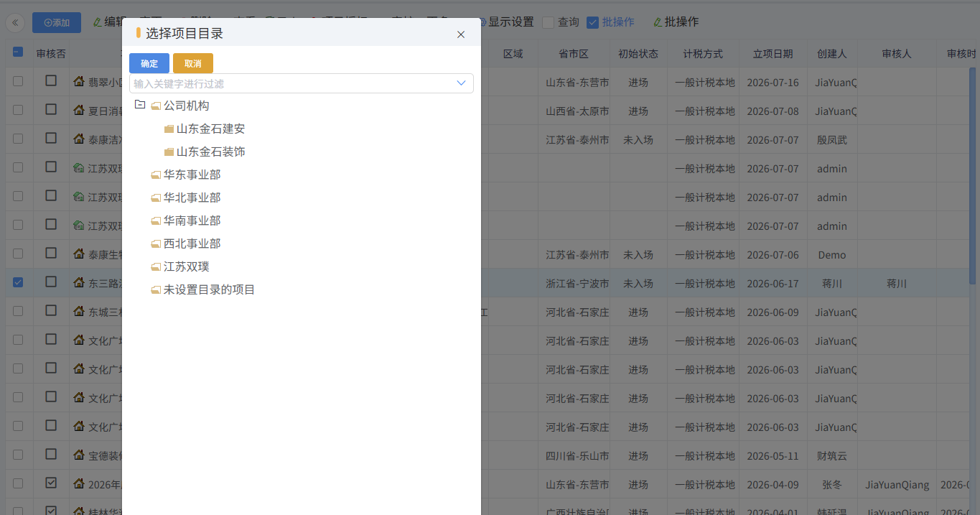
Task: Click house icon of 东城三 row
Action: [79, 311]
